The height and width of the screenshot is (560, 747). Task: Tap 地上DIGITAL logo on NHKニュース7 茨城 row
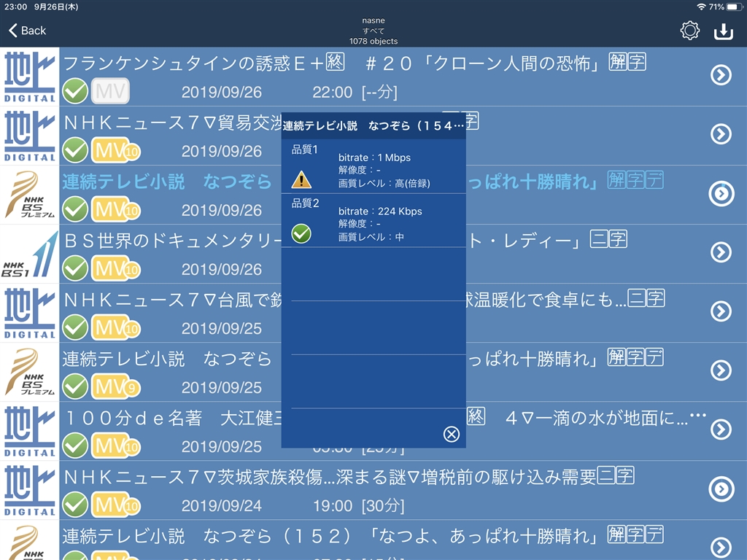click(x=29, y=490)
